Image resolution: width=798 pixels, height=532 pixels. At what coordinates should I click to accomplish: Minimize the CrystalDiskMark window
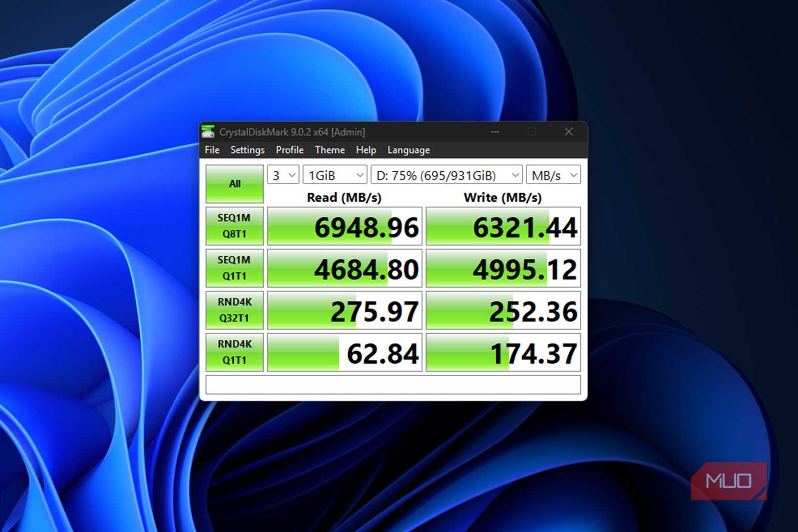tap(495, 132)
